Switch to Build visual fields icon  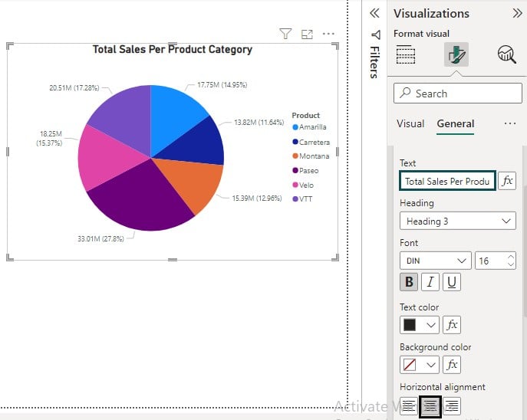point(406,54)
